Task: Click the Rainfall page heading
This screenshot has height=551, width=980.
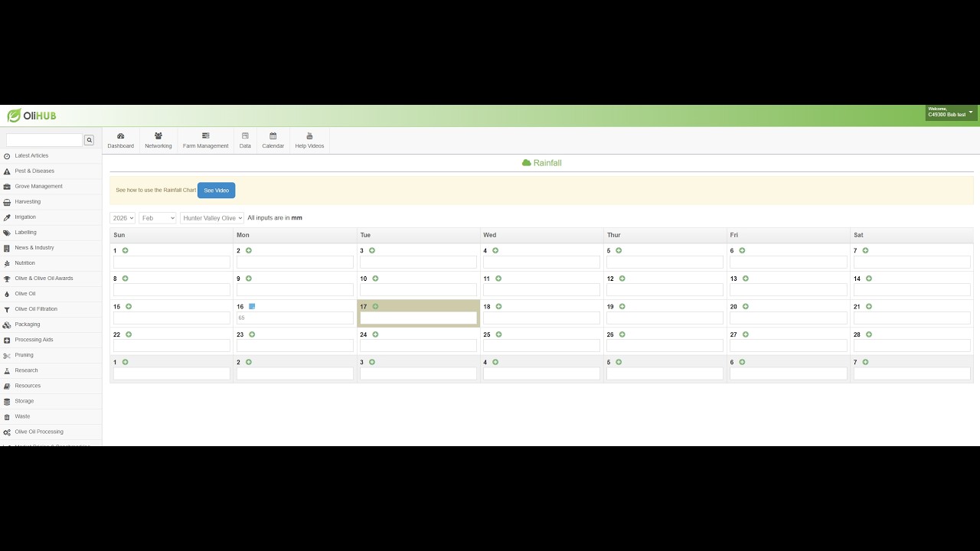Action: [541, 163]
